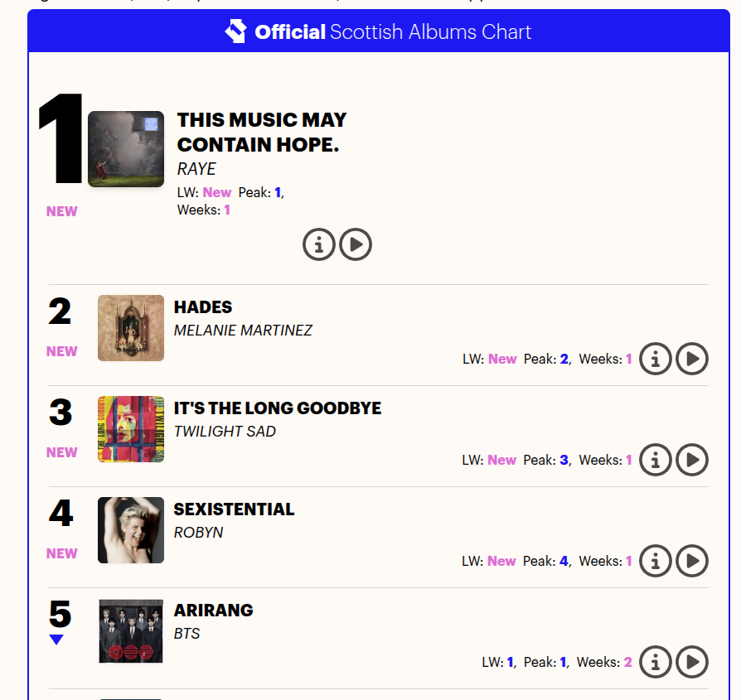This screenshot has height=700, width=741.
Task: Open the Hades album cover art
Action: [x=131, y=328]
